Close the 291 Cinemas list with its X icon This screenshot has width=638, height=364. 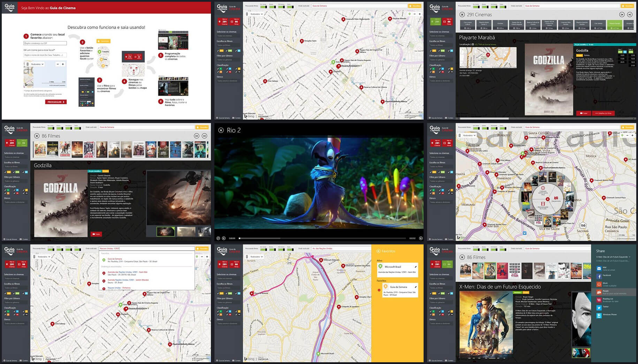(462, 15)
